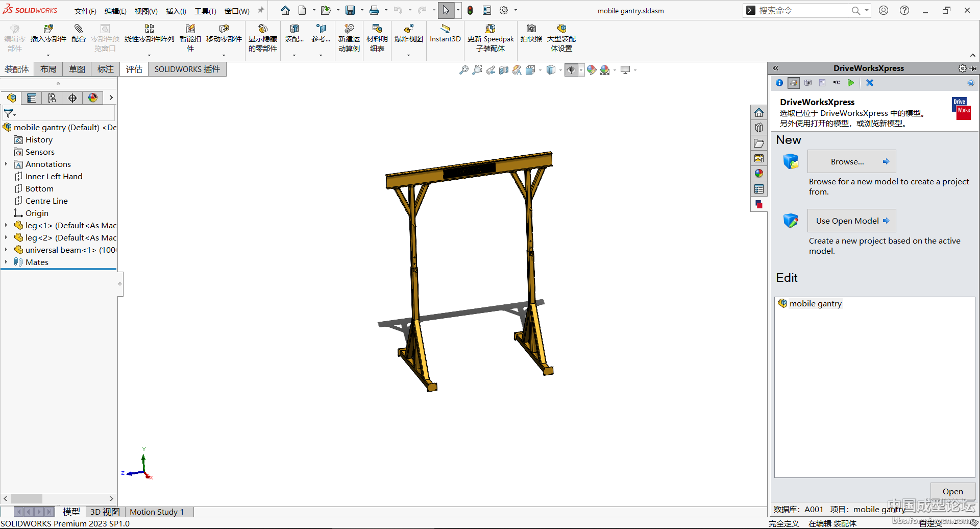980x529 pixels.
Task: Expand the Annotations tree node
Action: pos(6,164)
